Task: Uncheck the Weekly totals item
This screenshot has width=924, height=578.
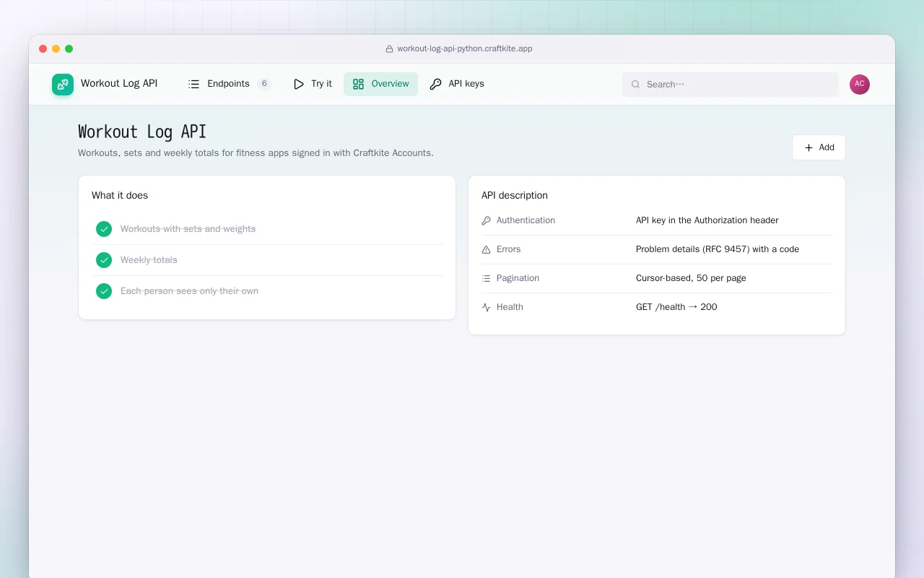Action: click(x=104, y=260)
